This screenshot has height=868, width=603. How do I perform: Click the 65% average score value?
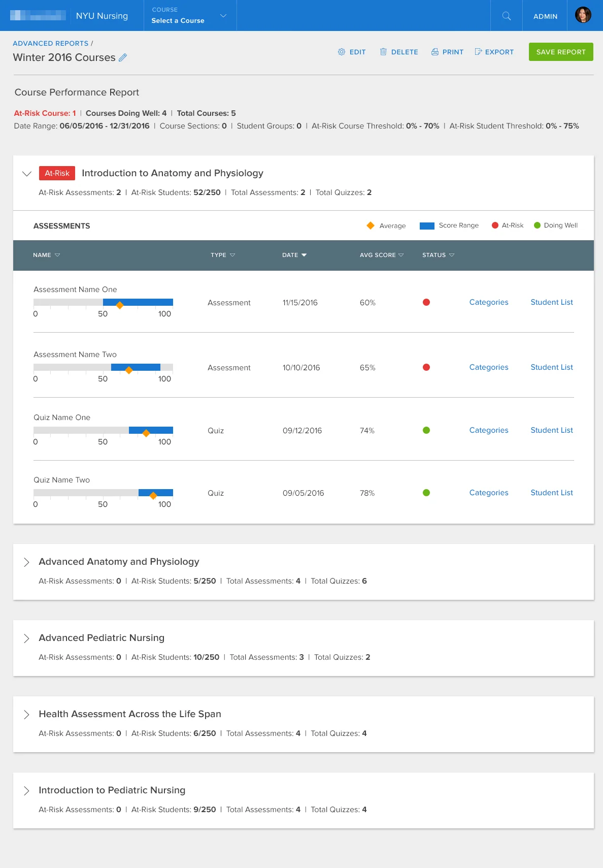click(367, 368)
